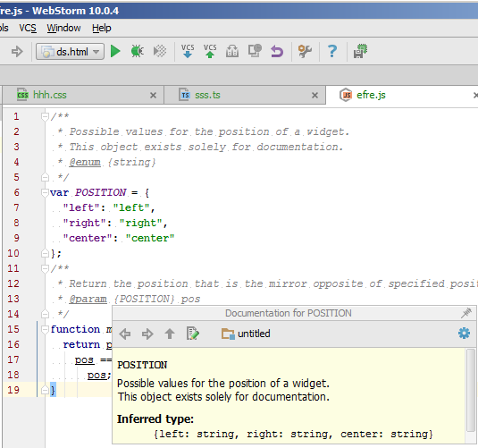478x448 pixels.
Task: Open the Help menu
Action: coord(102,28)
